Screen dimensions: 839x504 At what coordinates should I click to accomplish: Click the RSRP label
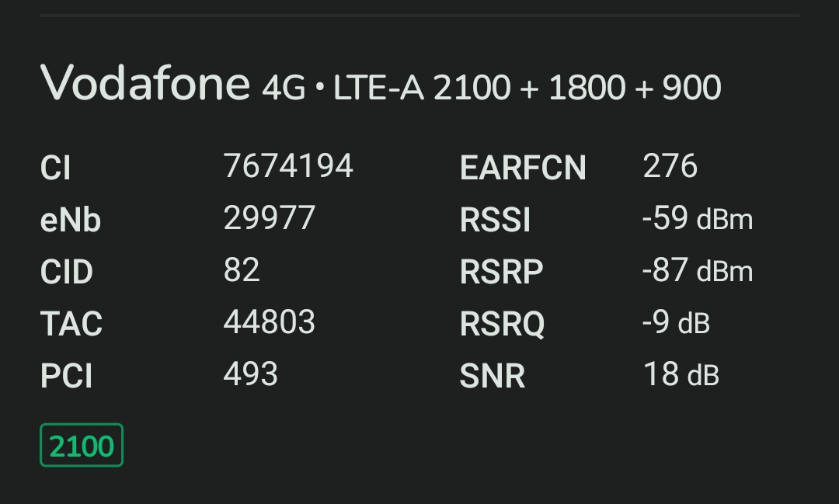pos(501,272)
